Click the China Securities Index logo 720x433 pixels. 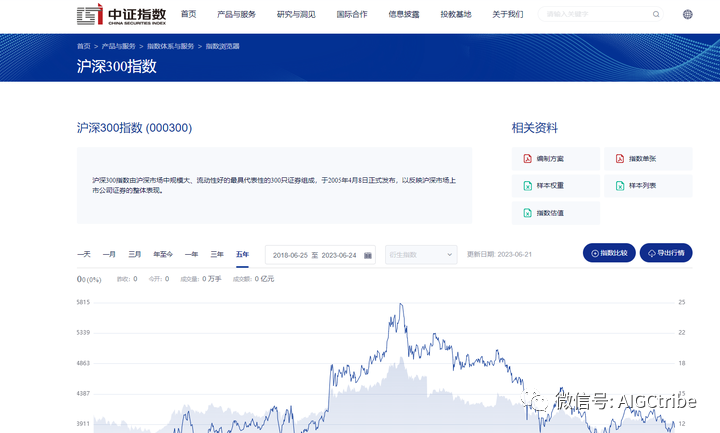click(x=121, y=14)
